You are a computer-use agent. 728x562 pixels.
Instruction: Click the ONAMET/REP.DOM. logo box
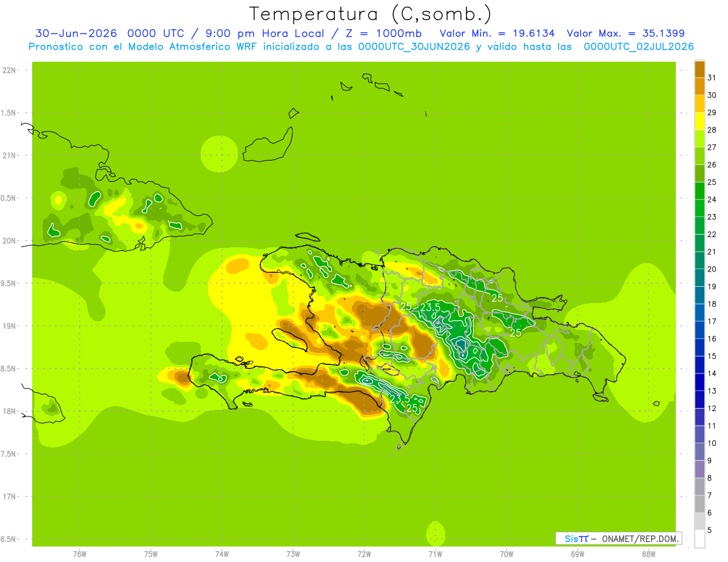tap(618, 538)
